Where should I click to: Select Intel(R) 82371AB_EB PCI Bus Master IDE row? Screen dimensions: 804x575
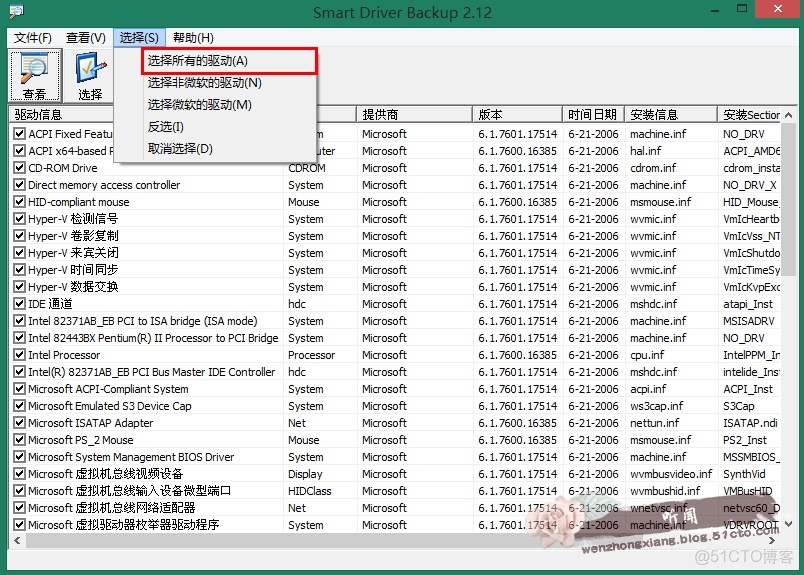tap(395, 372)
